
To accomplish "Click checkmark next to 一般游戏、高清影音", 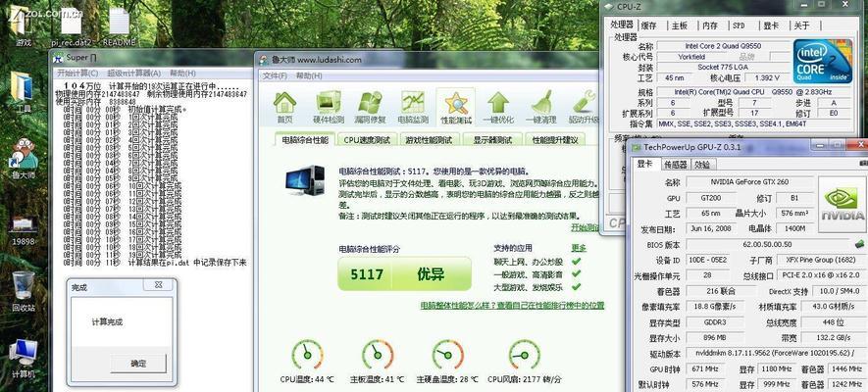I will [577, 273].
